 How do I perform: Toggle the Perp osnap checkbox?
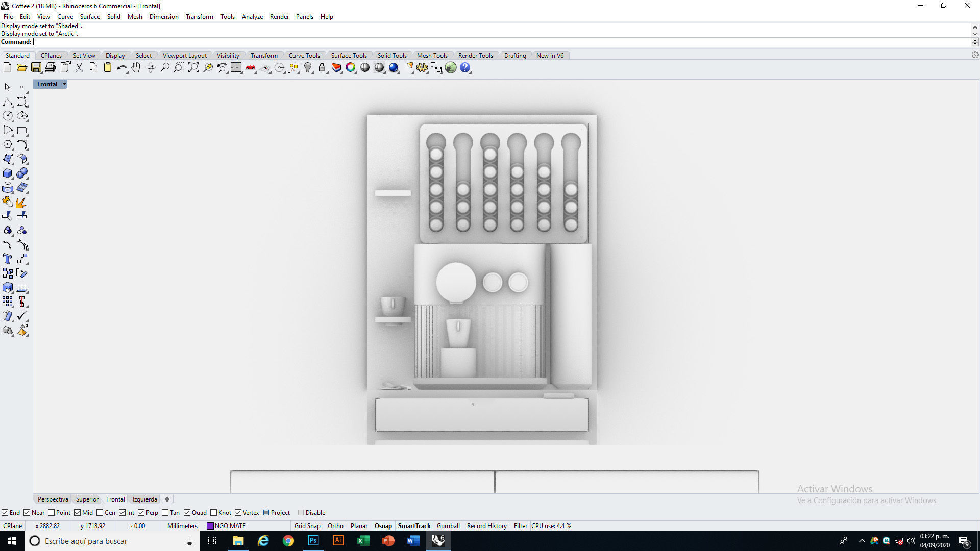pyautogui.click(x=141, y=513)
